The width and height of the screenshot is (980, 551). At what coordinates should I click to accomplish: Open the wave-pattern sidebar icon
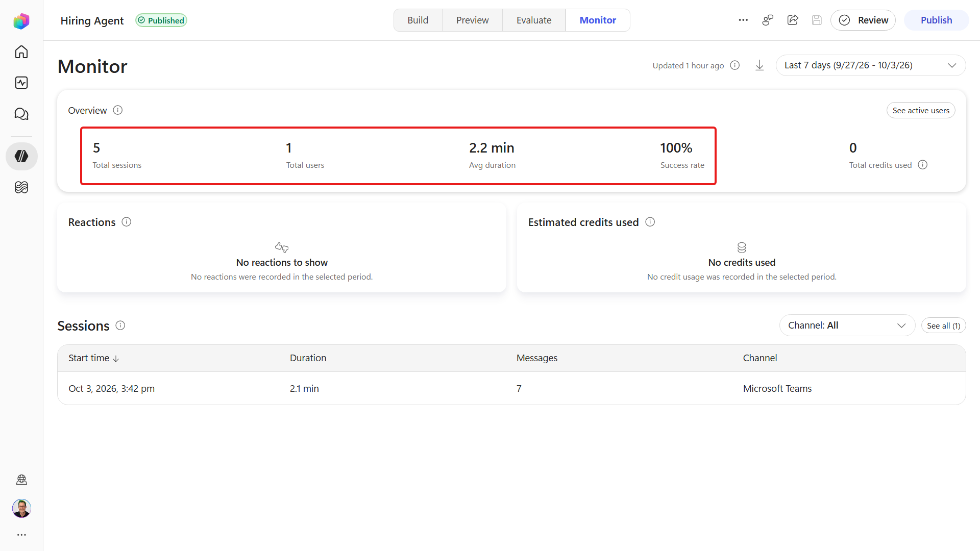pos(21,187)
